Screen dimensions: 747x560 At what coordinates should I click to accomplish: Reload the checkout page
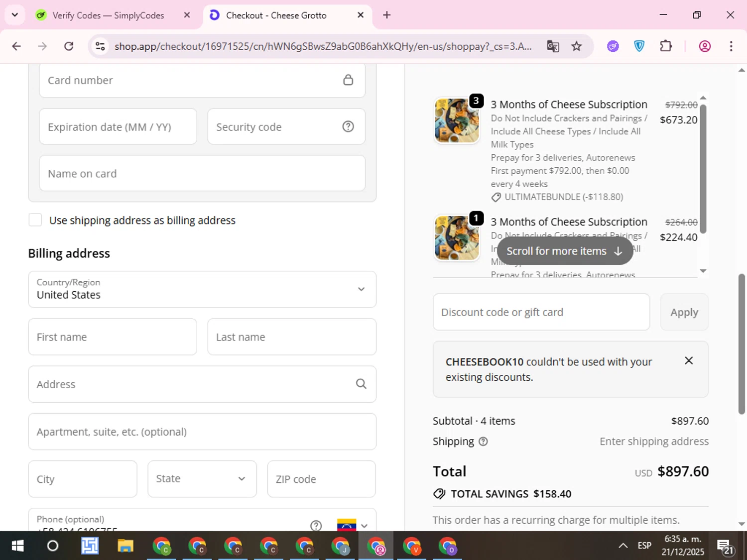(69, 46)
